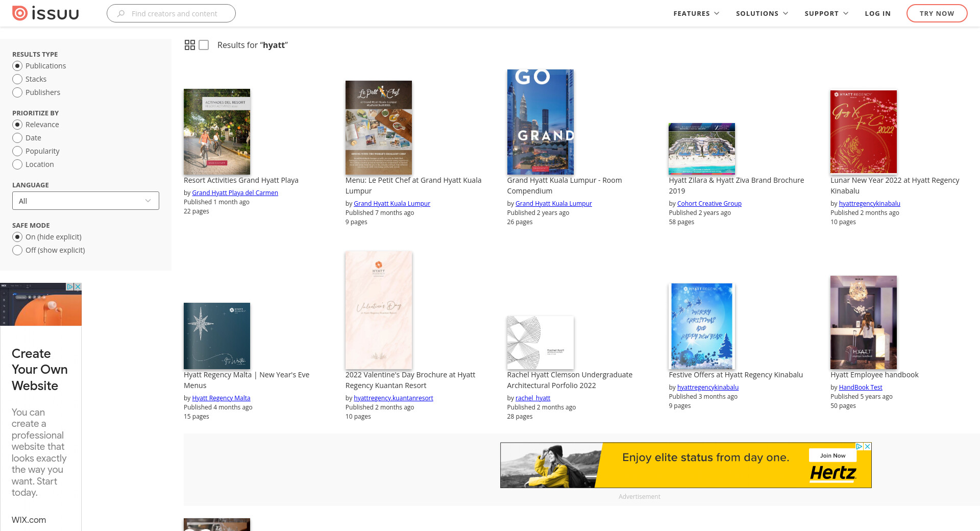Open the Support menu
Viewport: 980px width, 531px height.
(x=826, y=13)
